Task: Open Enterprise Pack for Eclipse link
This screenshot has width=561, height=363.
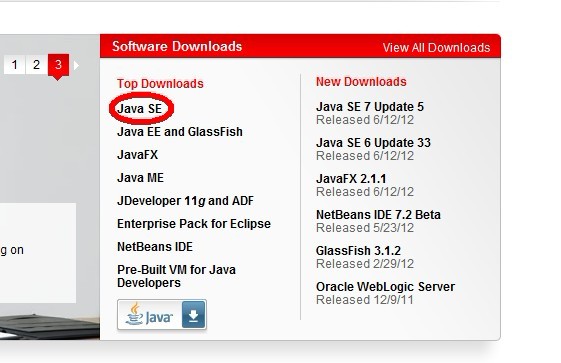Action: click(194, 224)
